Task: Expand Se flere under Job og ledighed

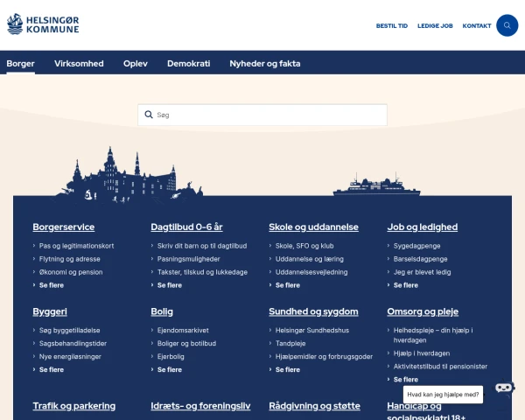Action: coord(406,285)
